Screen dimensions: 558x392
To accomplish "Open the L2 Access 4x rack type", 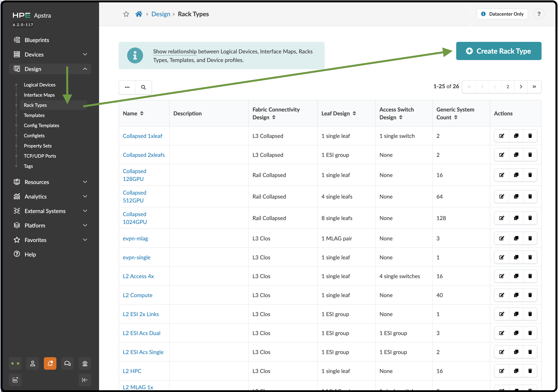I will (x=138, y=276).
